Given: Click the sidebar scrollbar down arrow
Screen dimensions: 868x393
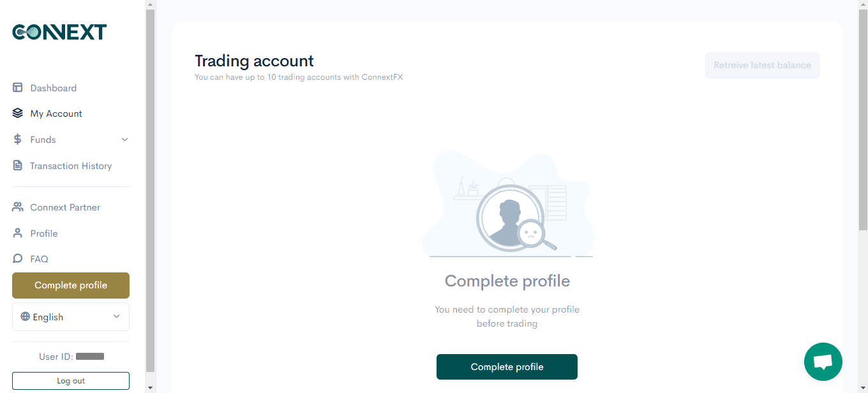Looking at the screenshot, I should [151, 387].
